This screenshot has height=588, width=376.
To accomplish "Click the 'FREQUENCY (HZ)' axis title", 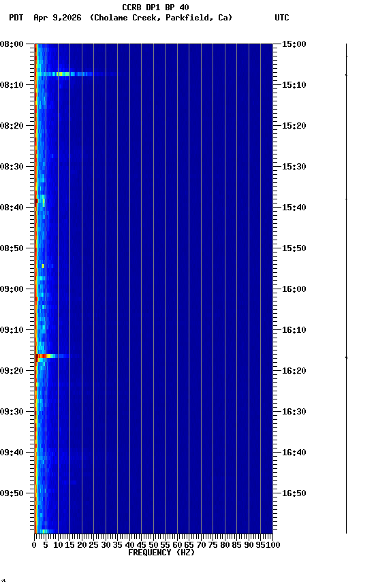I will [x=161, y=553].
